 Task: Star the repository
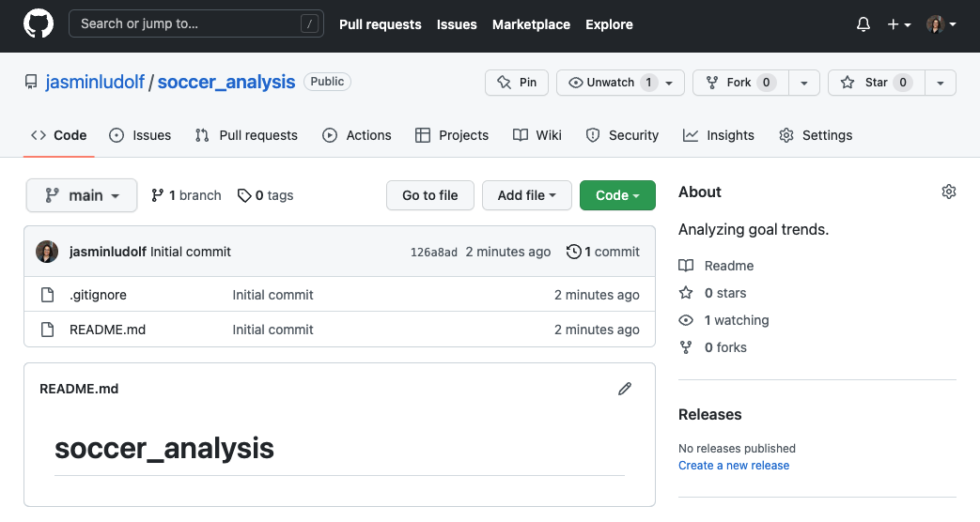tap(876, 83)
